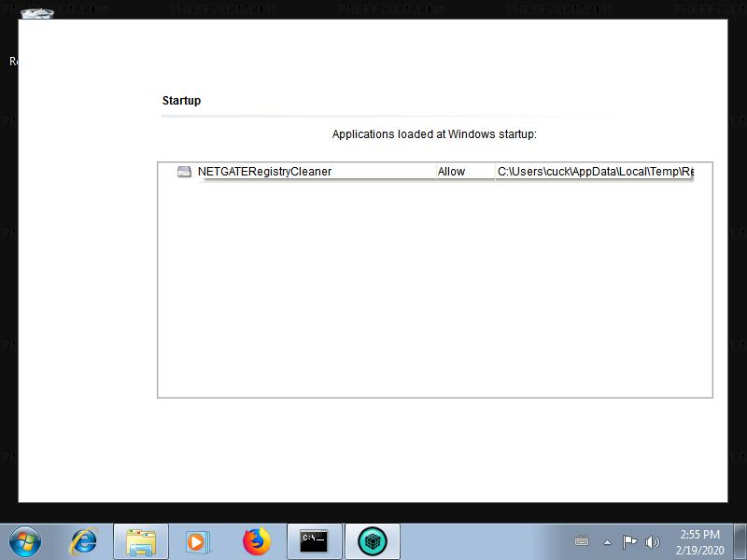The width and height of the screenshot is (747, 560).
Task: Click the NETGATERegistryCleaner row icon
Action: click(184, 172)
